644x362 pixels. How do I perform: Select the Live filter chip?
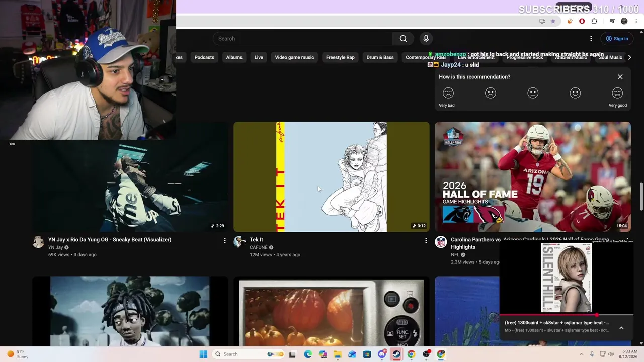point(259,57)
